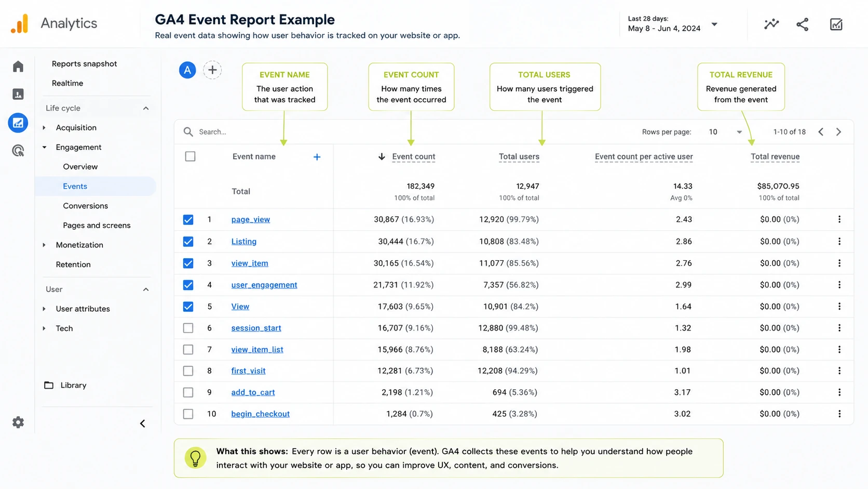Screen dimensions: 868x489
Task: Check the first_visit row checkbox
Action: tap(188, 371)
